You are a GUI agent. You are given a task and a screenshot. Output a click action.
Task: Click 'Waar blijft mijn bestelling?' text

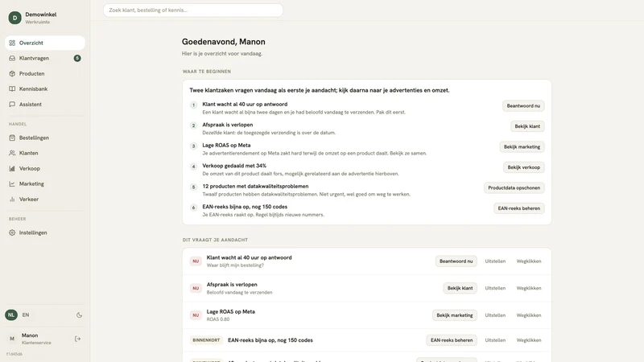[235, 265]
